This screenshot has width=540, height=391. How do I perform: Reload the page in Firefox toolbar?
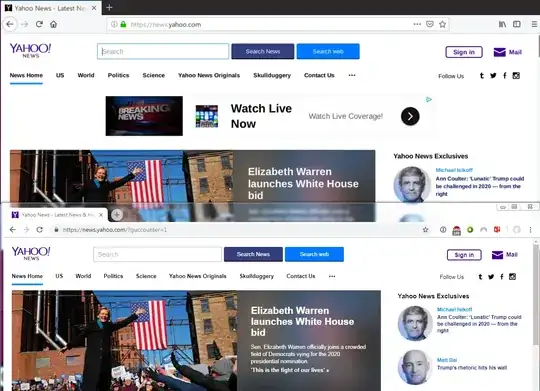click(39, 24)
